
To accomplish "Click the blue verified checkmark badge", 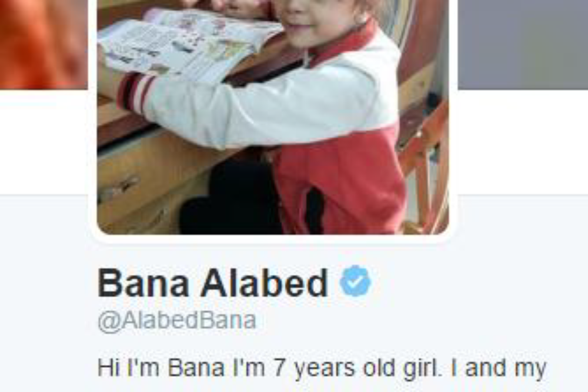I will [x=355, y=281].
